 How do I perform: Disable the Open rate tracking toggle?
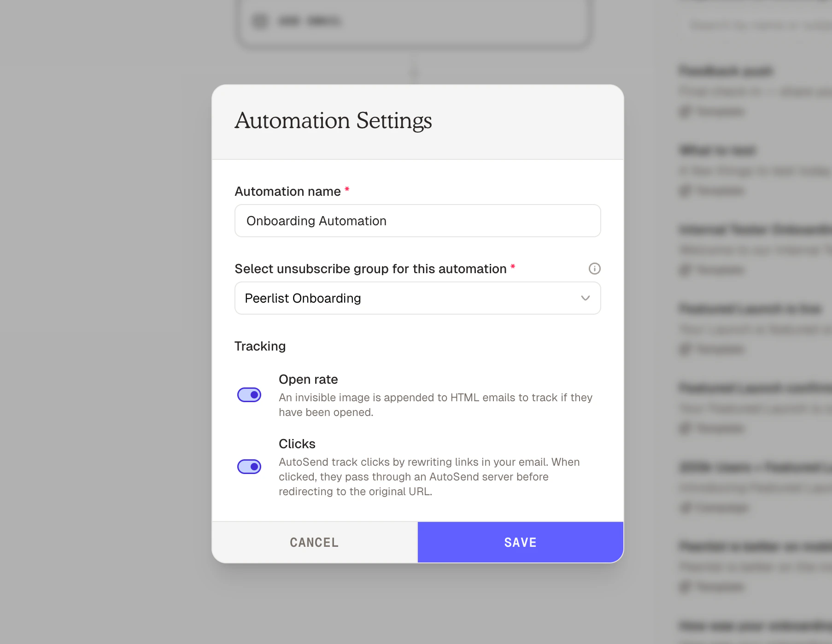(x=249, y=394)
